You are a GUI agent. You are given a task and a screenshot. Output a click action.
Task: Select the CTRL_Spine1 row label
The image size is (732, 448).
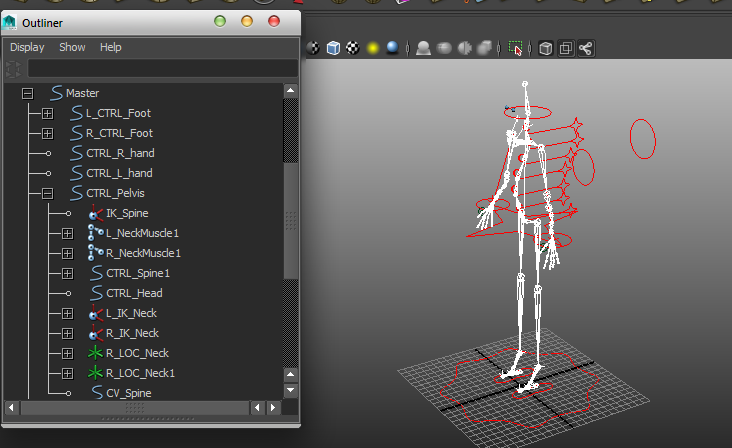pos(138,273)
